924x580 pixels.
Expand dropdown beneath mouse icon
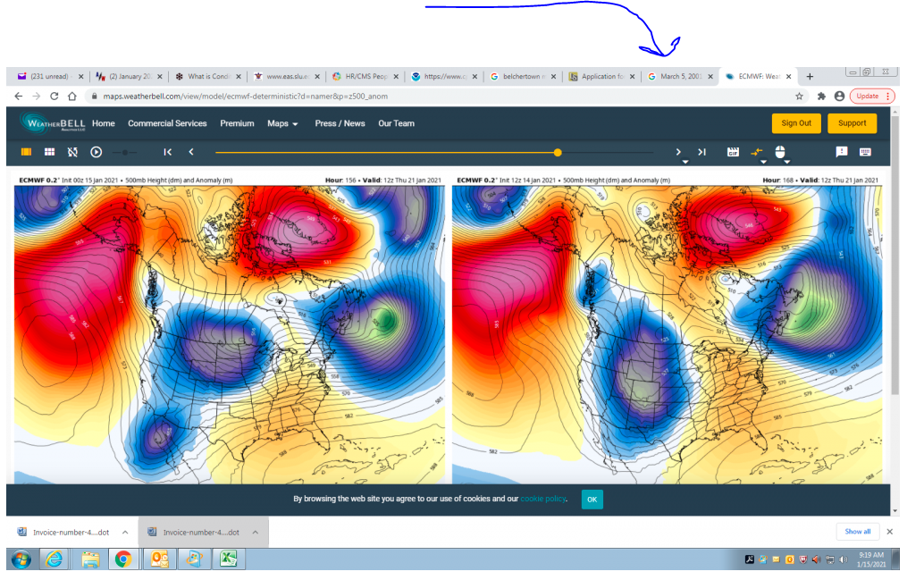(x=786, y=162)
